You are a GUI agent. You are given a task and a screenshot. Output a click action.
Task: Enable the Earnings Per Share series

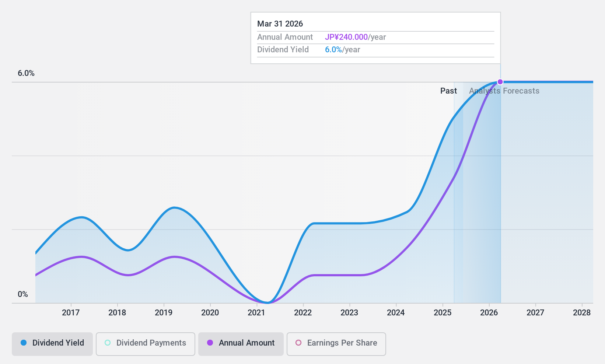click(336, 344)
